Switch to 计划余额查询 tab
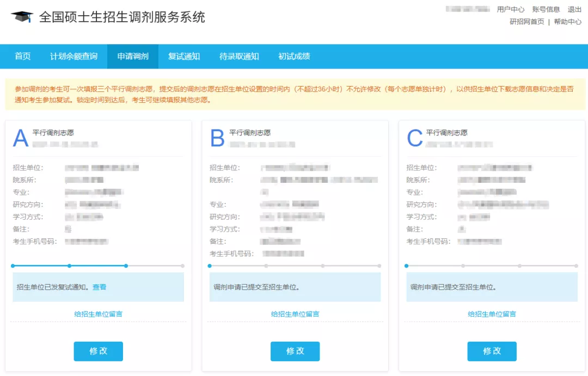 pyautogui.click(x=73, y=57)
